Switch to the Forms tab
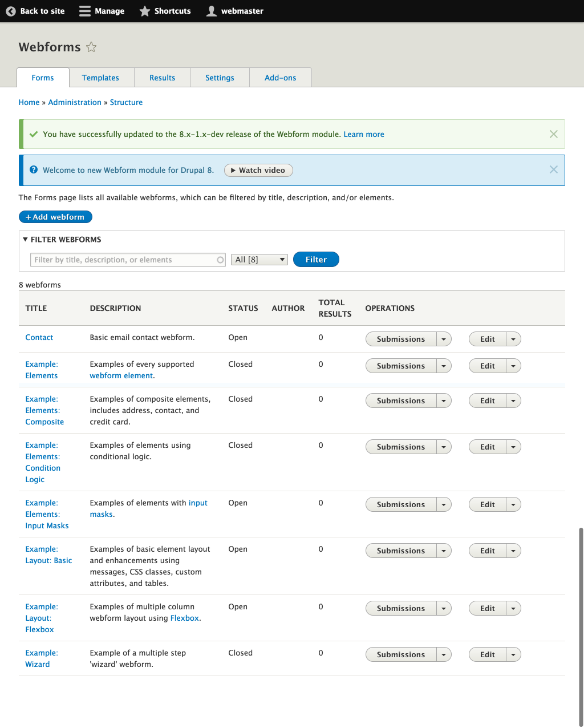 [x=43, y=78]
